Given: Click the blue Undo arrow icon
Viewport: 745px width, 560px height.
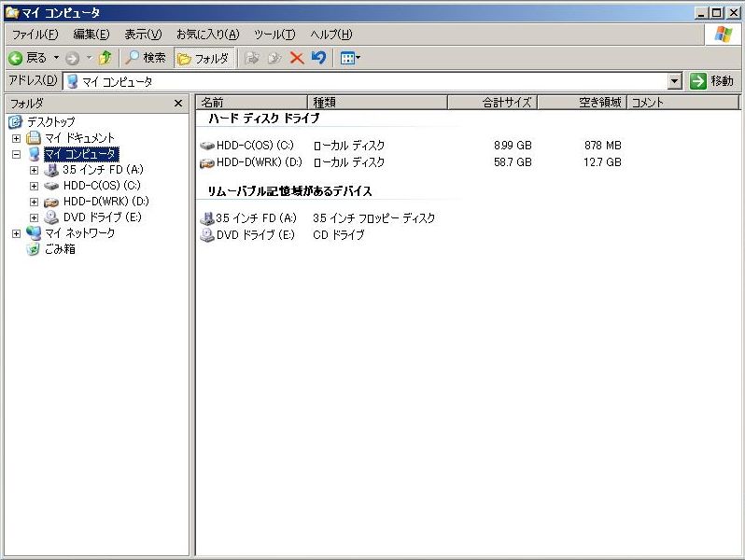Looking at the screenshot, I should coord(318,58).
